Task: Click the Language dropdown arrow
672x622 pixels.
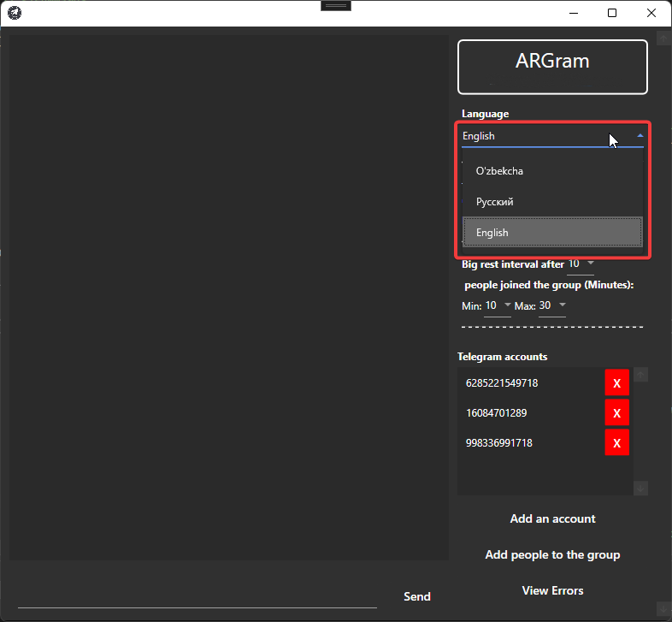Action: click(640, 135)
